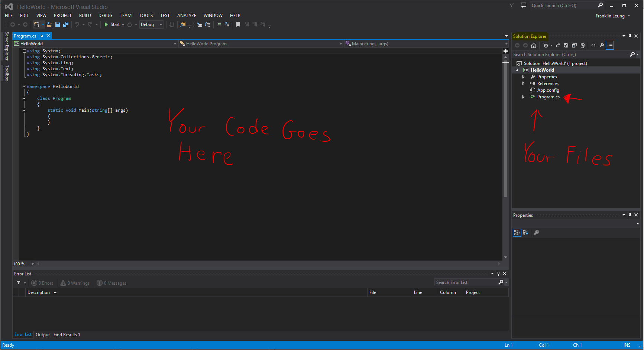644x350 pixels.
Task: Click the Pending Changes Filter clock icon
Action: [545, 45]
